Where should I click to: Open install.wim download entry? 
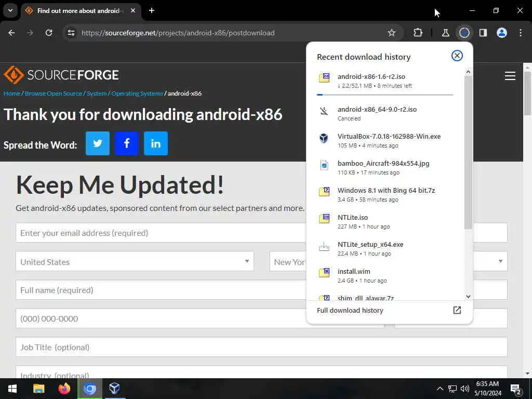tap(385, 275)
